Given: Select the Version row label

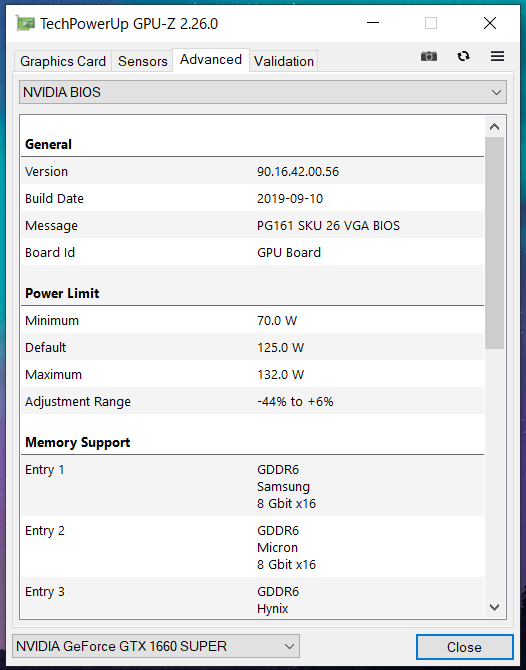Looking at the screenshot, I should click(46, 171).
